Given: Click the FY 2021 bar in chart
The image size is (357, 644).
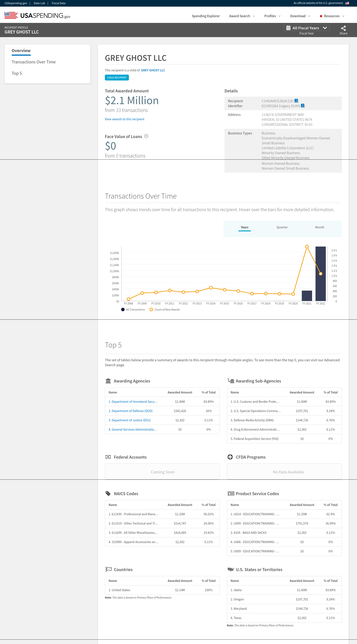Looking at the screenshot, I should pyautogui.click(x=307, y=296).
